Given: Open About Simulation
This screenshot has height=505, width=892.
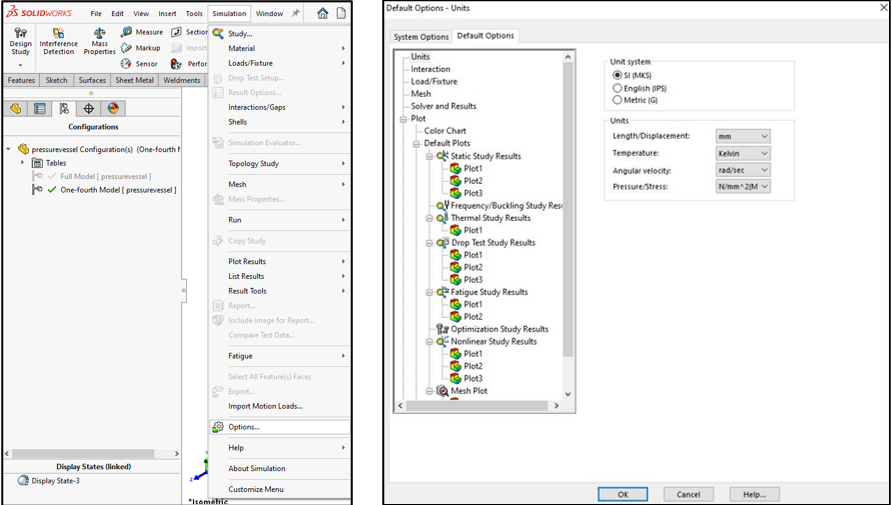Looking at the screenshot, I should 280,469.
